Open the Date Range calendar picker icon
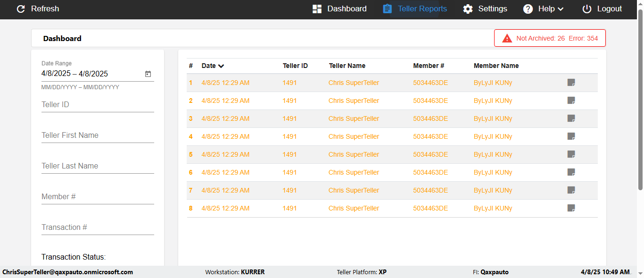Viewport: 644px width, 278px height. (x=148, y=74)
